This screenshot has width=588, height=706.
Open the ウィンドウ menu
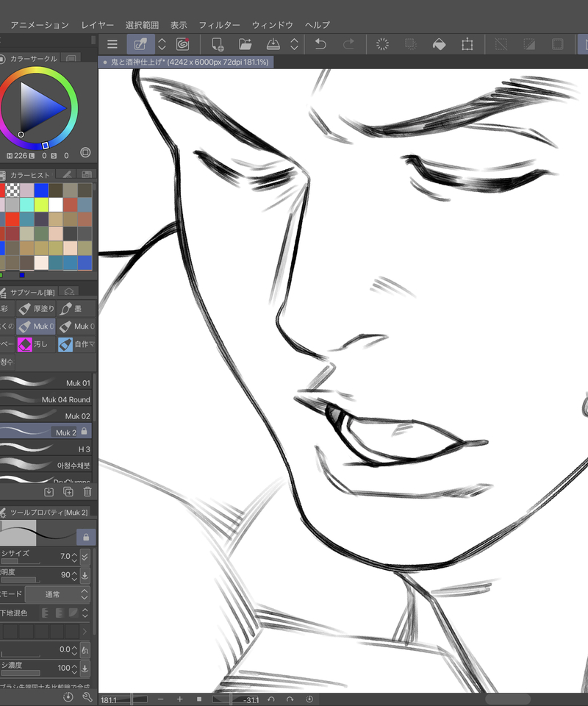tap(272, 25)
